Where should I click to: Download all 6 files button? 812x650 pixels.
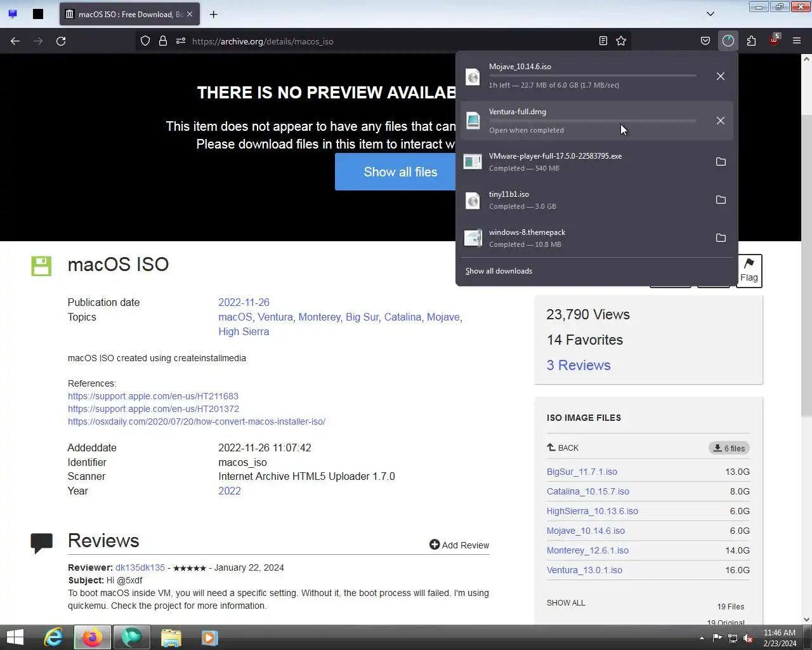tap(729, 448)
